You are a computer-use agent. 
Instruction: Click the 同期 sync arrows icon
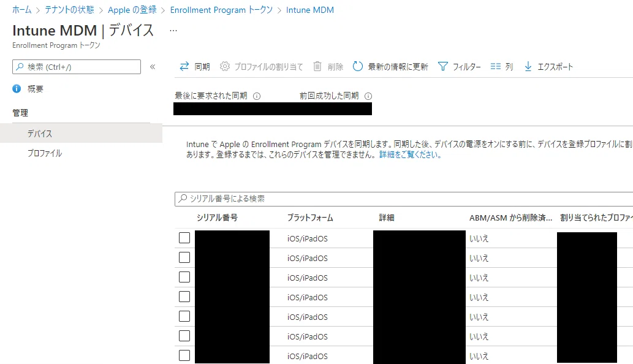184,66
